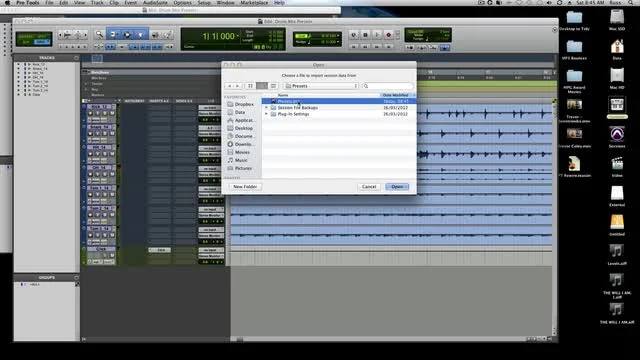
Task: Go back in the Open dialog
Action: (229, 86)
